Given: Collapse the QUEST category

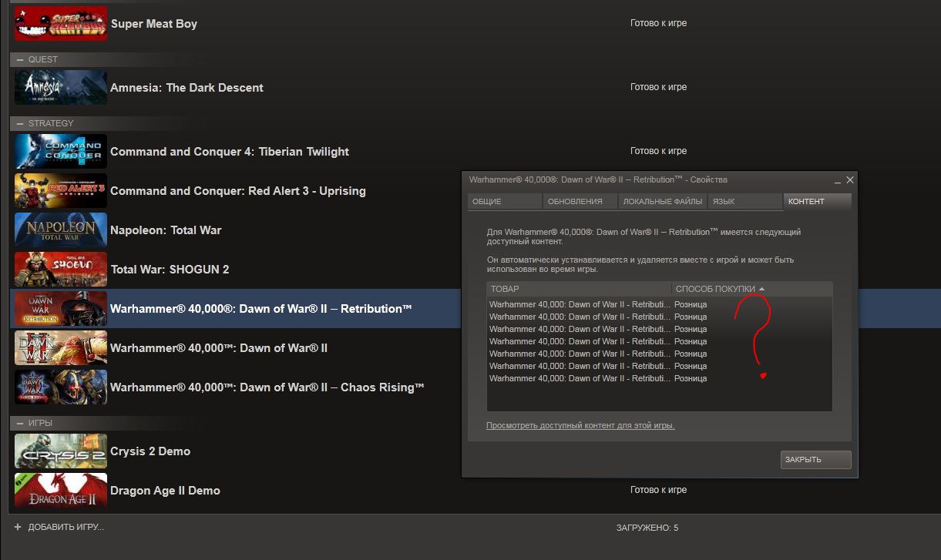Looking at the screenshot, I should 20,59.
